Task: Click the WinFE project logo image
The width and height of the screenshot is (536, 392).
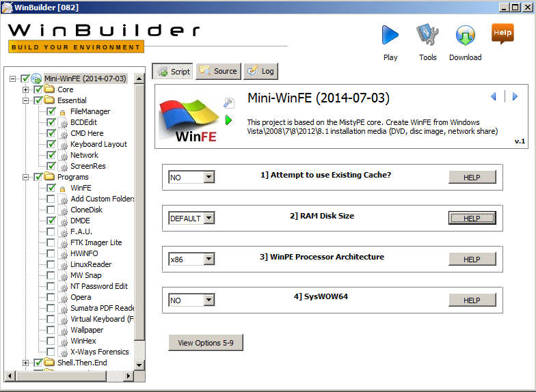Action: 189,119
